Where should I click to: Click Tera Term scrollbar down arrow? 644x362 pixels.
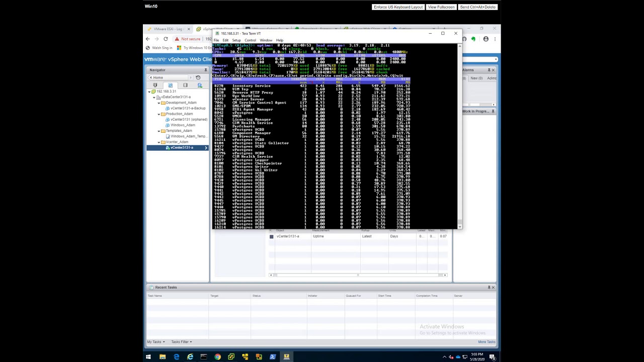click(x=459, y=227)
